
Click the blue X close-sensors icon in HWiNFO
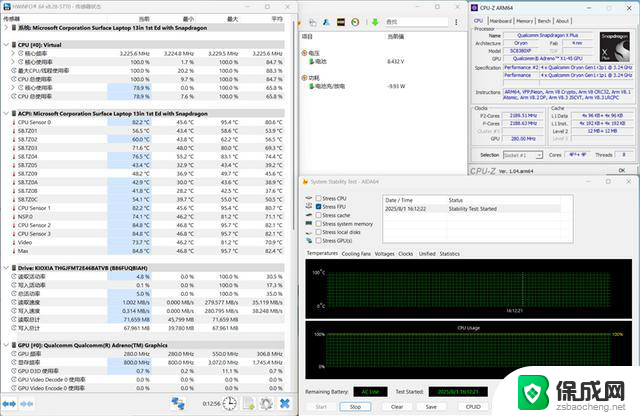(284, 403)
